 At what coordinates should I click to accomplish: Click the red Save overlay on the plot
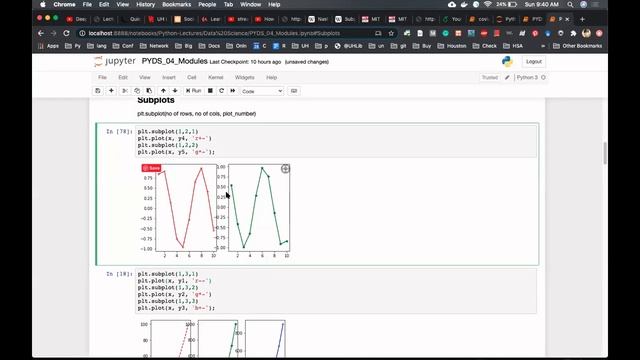point(151,168)
